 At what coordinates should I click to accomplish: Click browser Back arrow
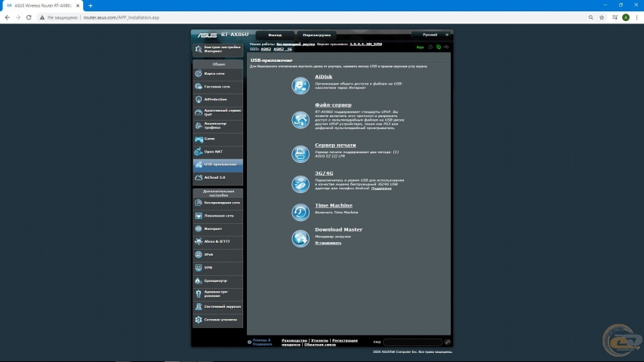[7, 17]
